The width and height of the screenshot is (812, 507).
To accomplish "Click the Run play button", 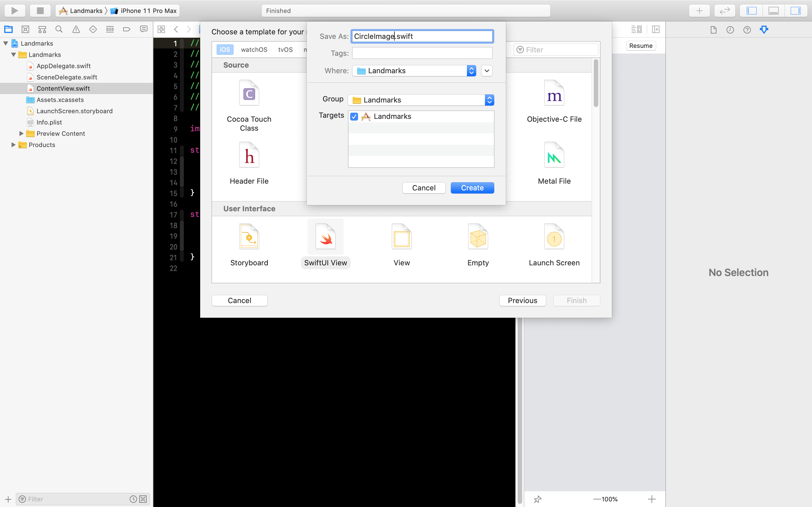I will (14, 11).
